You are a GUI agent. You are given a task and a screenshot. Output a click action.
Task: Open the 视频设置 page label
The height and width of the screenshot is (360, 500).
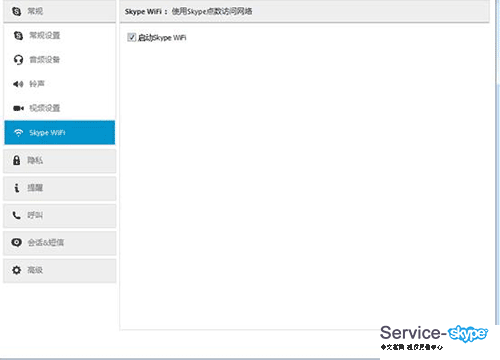click(x=45, y=108)
